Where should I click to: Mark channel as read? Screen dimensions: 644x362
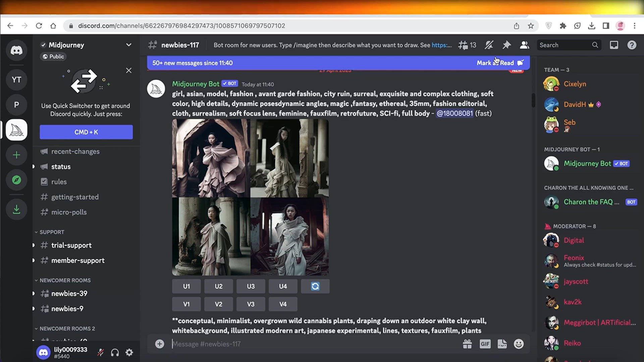tap(500, 63)
